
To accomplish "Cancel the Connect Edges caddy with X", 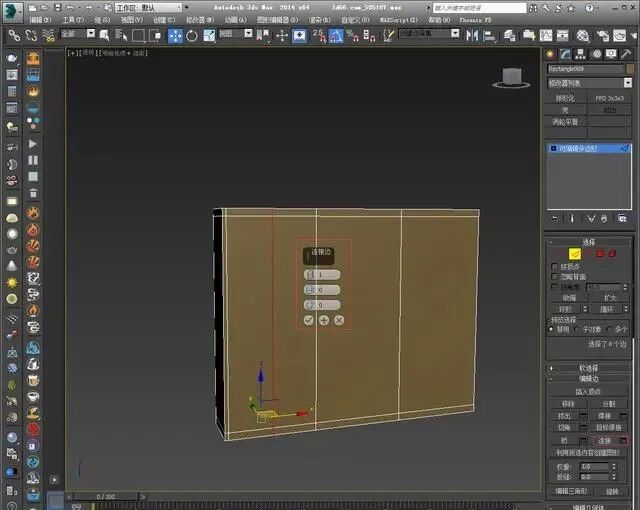I will click(339, 320).
